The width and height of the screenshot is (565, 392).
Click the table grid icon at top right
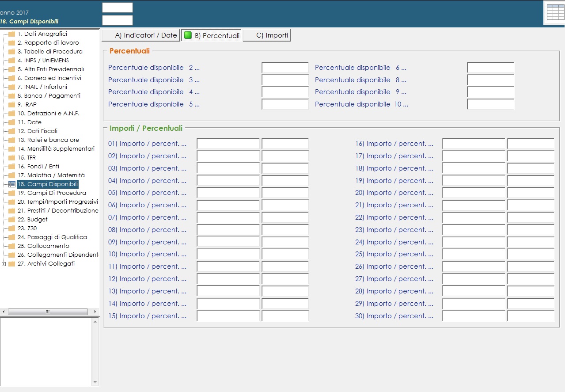(x=555, y=12)
